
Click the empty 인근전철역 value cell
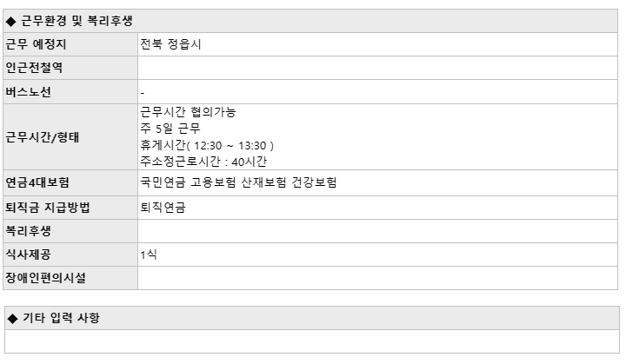(x=377, y=68)
